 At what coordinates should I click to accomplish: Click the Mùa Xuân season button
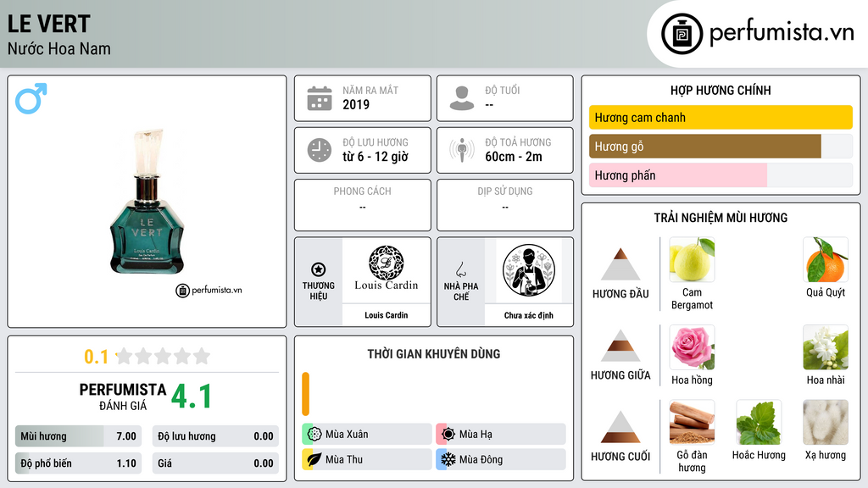[x=367, y=435]
